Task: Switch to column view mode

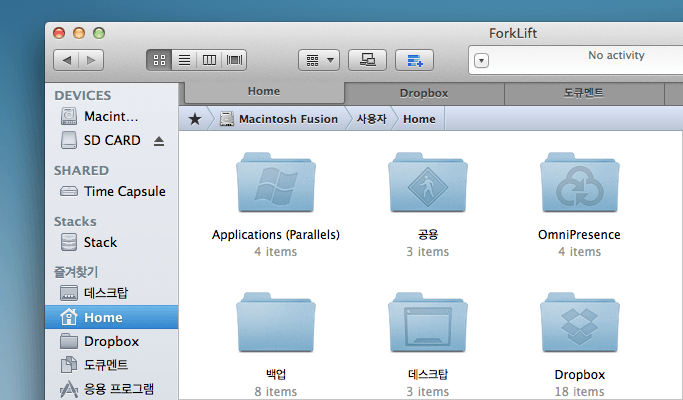Action: coord(209,60)
